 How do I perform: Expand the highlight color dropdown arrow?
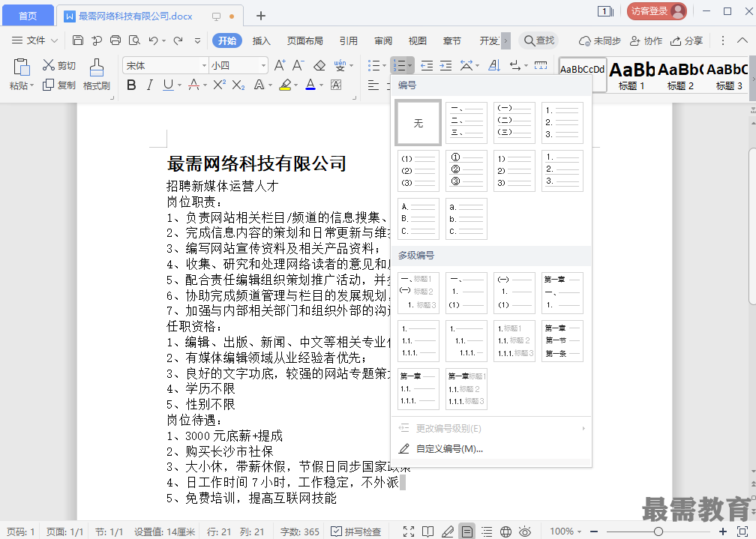pyautogui.click(x=296, y=85)
